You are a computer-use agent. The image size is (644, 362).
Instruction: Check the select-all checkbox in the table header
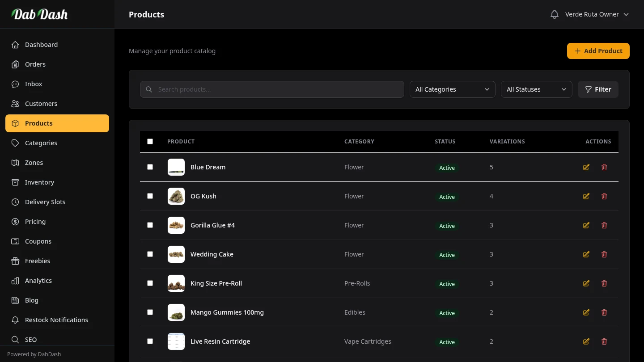point(150,141)
